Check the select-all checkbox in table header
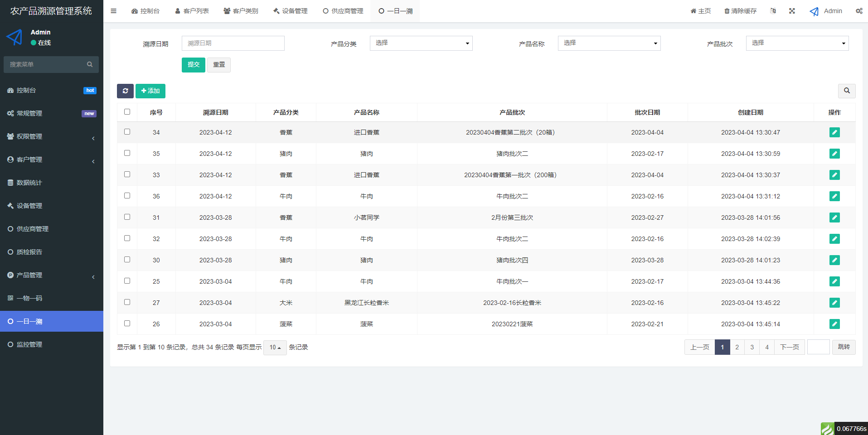 click(127, 111)
